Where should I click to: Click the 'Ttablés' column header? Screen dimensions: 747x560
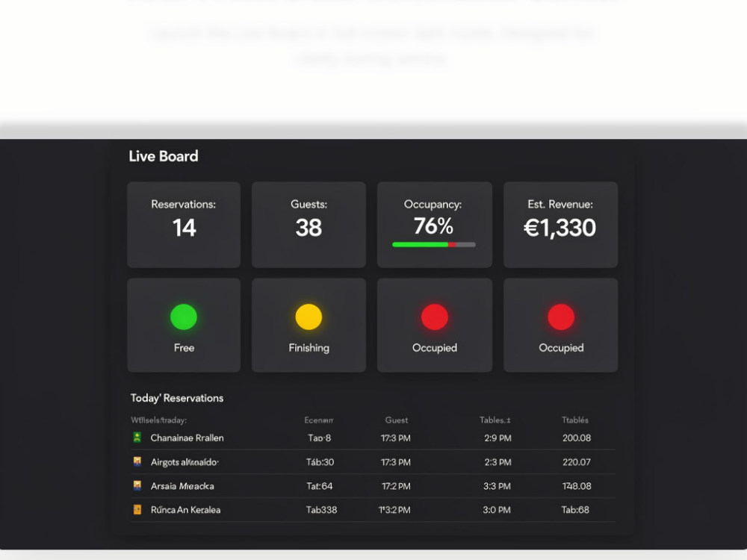(x=575, y=420)
